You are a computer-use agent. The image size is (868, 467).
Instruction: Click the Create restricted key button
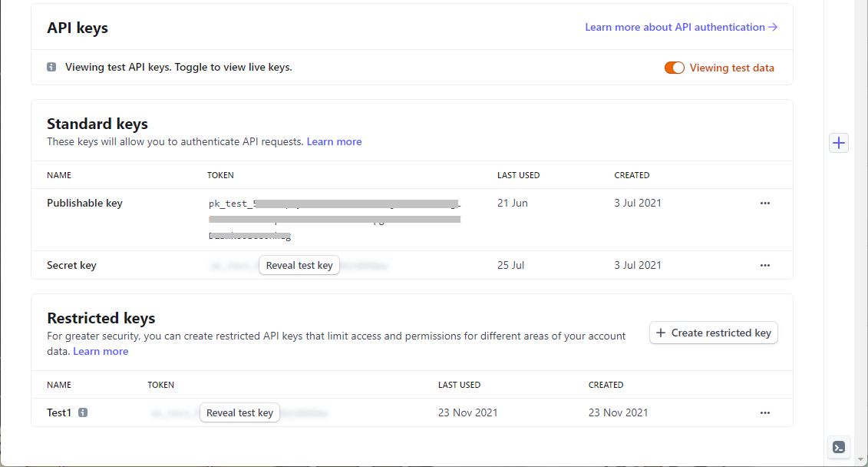pyautogui.click(x=713, y=333)
